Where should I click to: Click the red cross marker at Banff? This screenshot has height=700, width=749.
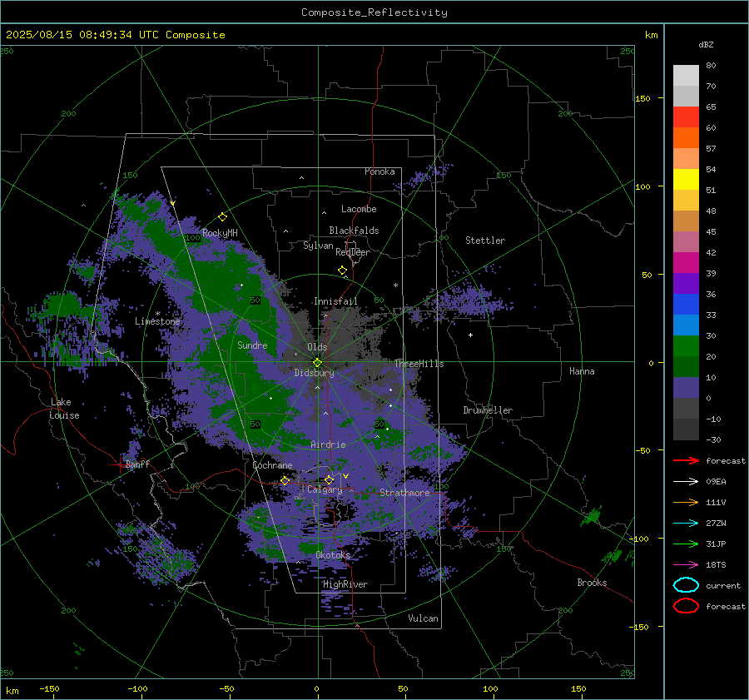[119, 464]
